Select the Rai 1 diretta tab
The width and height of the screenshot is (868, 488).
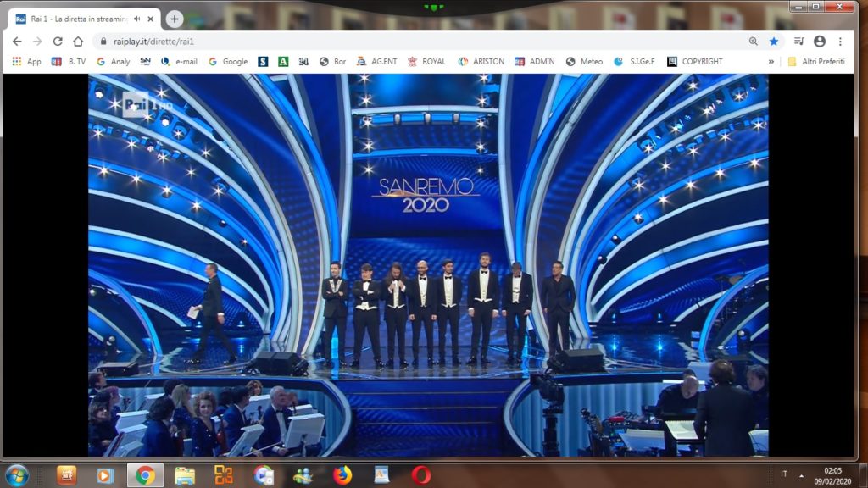(76, 19)
